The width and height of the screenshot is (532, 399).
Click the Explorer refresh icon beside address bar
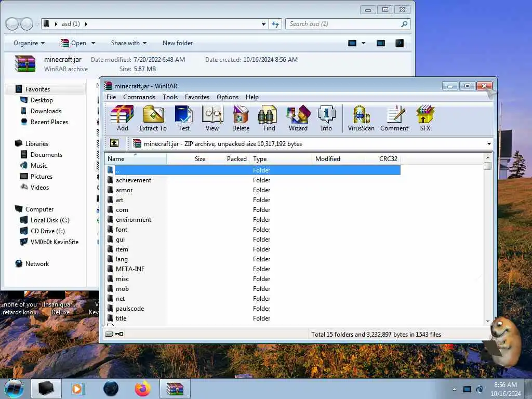[275, 24]
